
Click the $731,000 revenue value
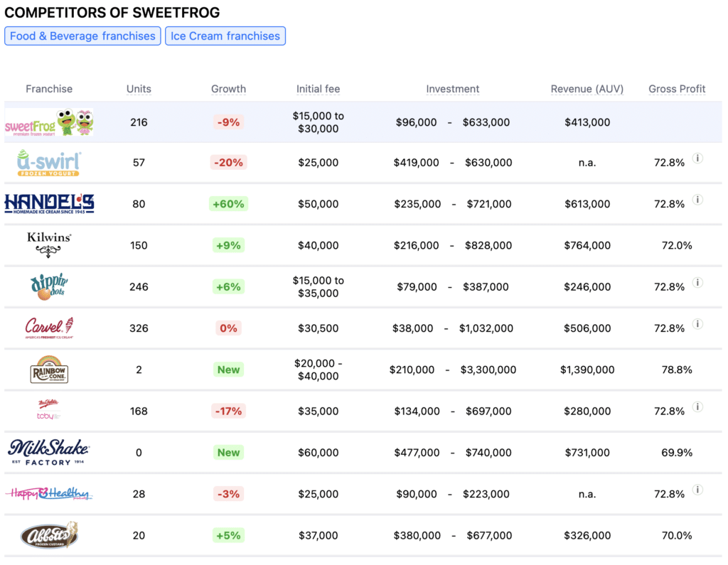[x=587, y=453]
